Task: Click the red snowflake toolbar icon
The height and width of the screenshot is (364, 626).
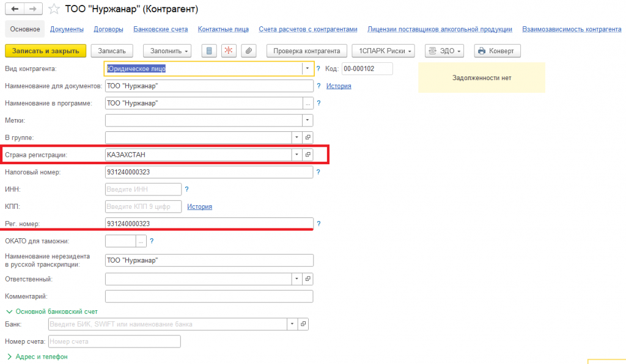Action: point(229,51)
